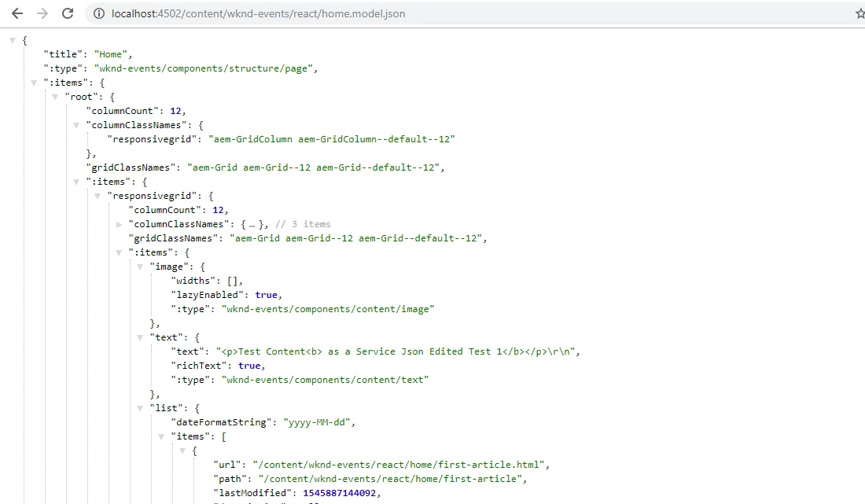
Task: Expand collapsed "columnClassNames" with 3 items
Action: tap(119, 224)
